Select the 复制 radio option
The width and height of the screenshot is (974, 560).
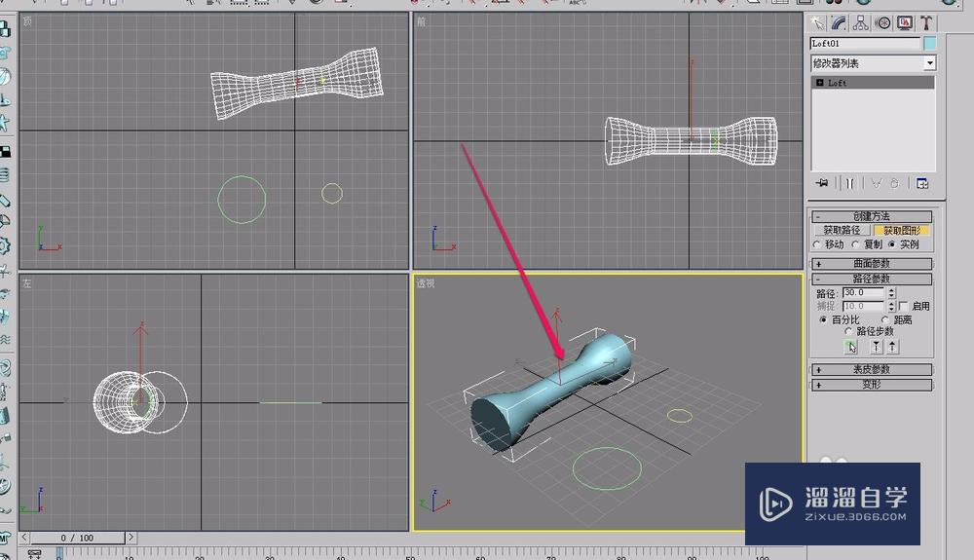[855, 244]
